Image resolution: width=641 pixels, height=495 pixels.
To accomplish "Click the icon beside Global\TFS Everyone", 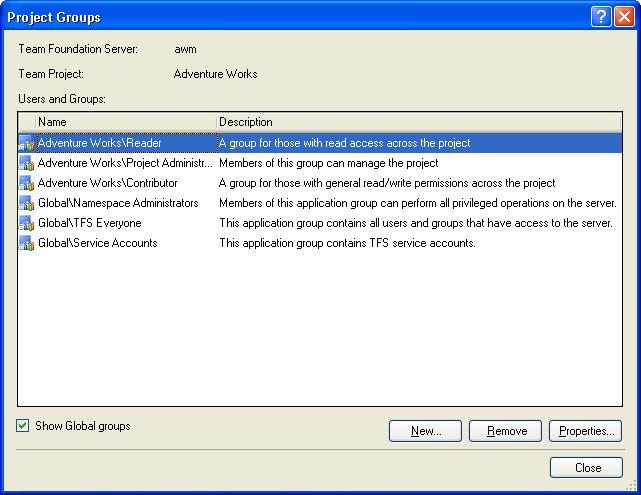I will pos(26,224).
